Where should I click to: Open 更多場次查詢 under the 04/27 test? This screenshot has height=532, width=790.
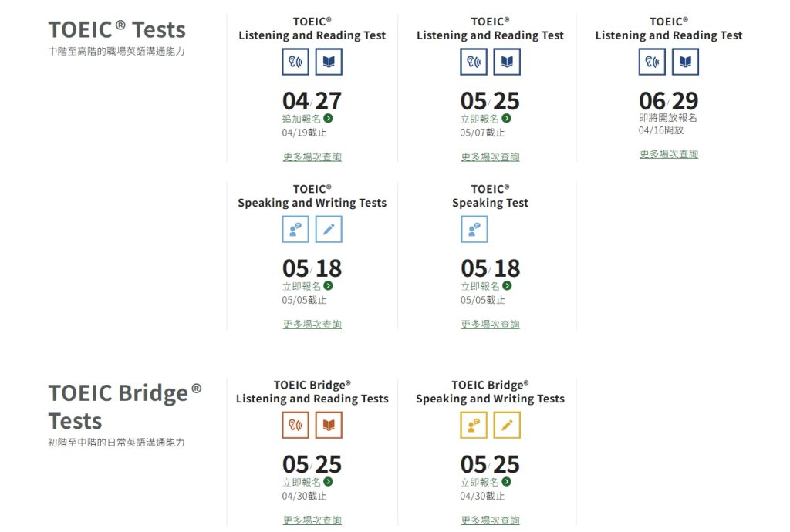coord(312,157)
